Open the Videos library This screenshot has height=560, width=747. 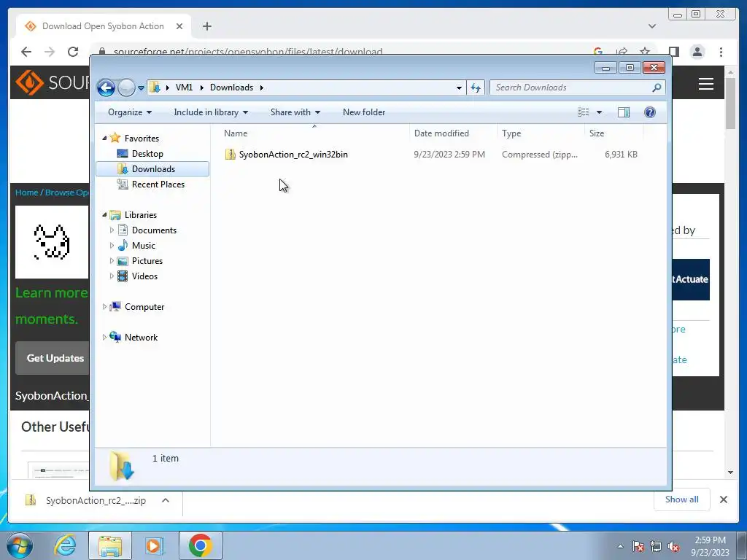tap(144, 276)
